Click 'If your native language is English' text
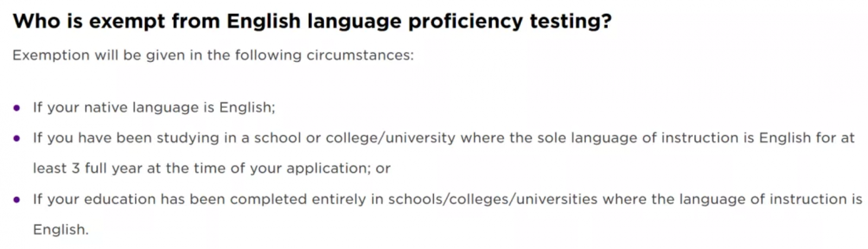Image resolution: width=868 pixels, height=249 pixels. click(154, 107)
